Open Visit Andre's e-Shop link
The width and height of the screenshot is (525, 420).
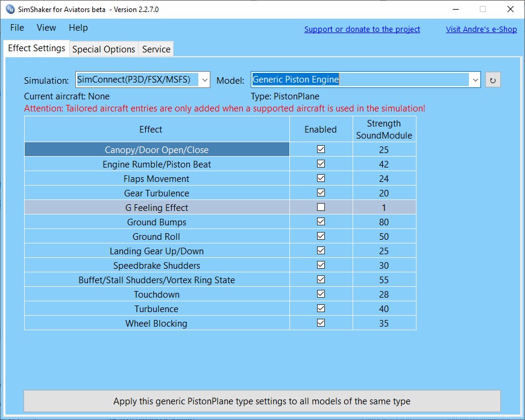click(481, 29)
